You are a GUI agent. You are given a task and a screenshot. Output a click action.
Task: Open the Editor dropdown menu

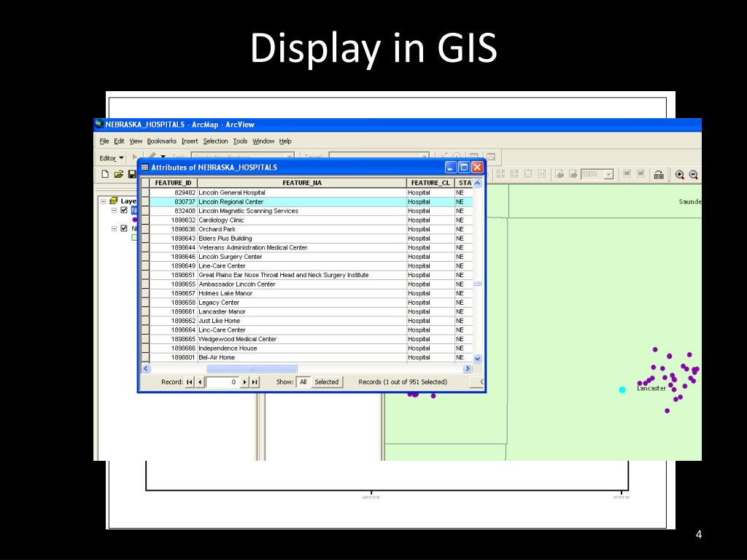(112, 158)
